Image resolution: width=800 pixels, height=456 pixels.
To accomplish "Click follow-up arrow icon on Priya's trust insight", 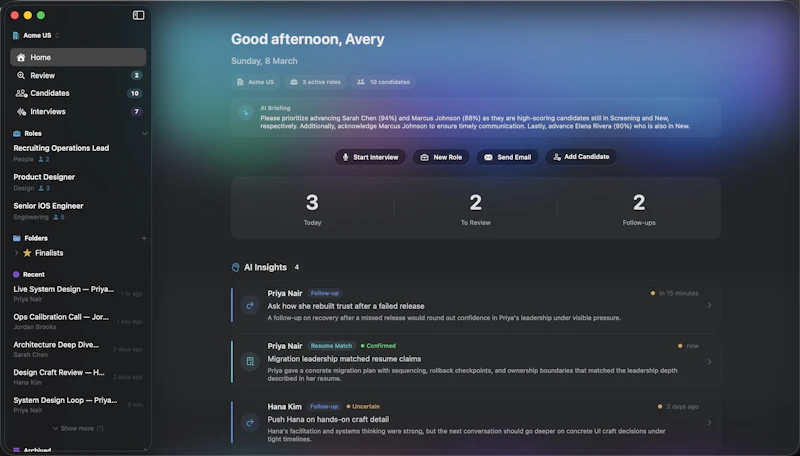I will pos(250,305).
